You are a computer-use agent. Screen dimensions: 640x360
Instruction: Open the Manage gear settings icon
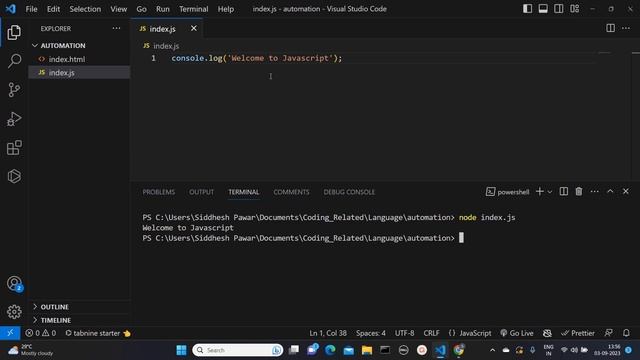coord(14,312)
